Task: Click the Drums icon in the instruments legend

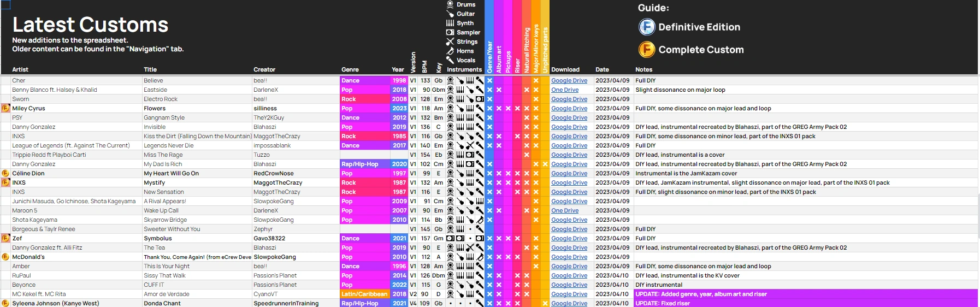Action: tap(450, 4)
